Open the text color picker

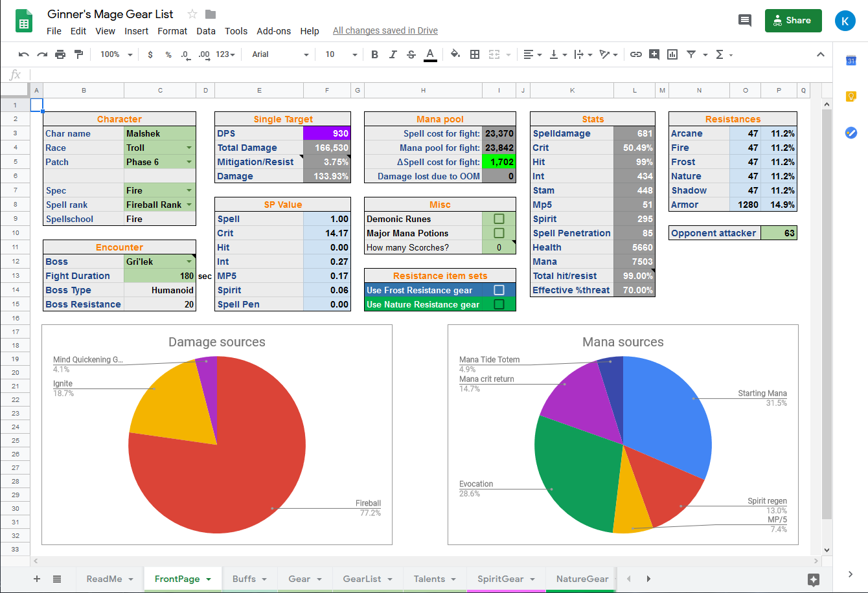(430, 54)
